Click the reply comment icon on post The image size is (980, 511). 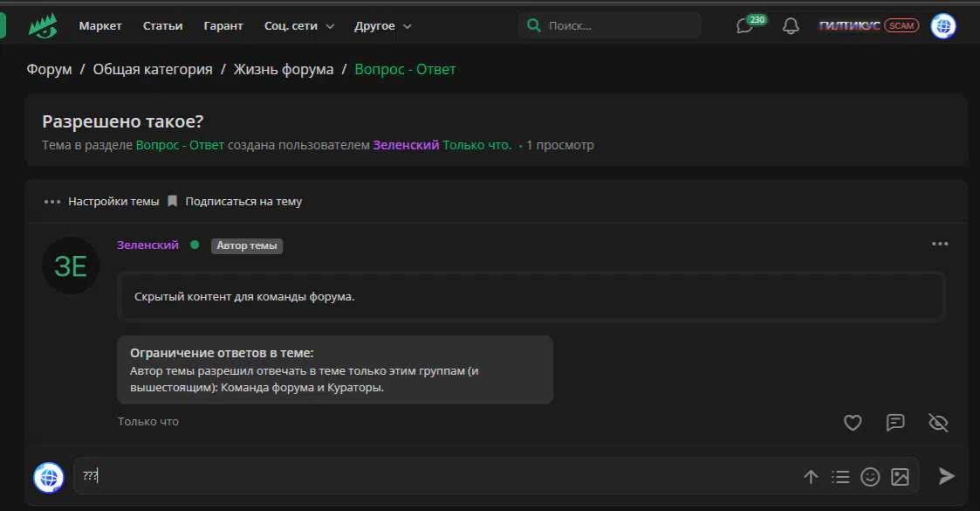[x=895, y=423]
